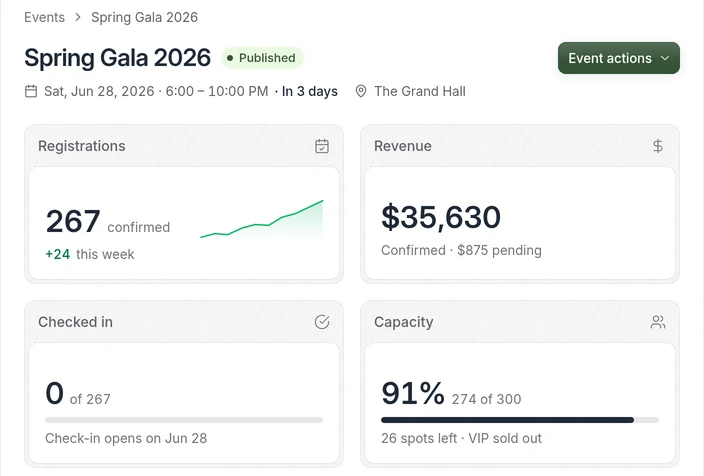Click the Sat, Jun 28, 2026 date text
This screenshot has height=476, width=704.
pos(99,91)
